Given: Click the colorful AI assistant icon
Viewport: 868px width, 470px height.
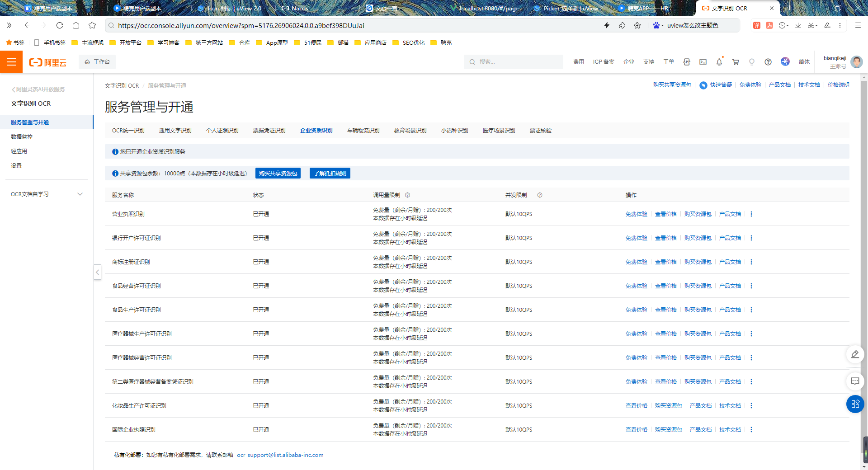Looking at the screenshot, I should tap(785, 61).
